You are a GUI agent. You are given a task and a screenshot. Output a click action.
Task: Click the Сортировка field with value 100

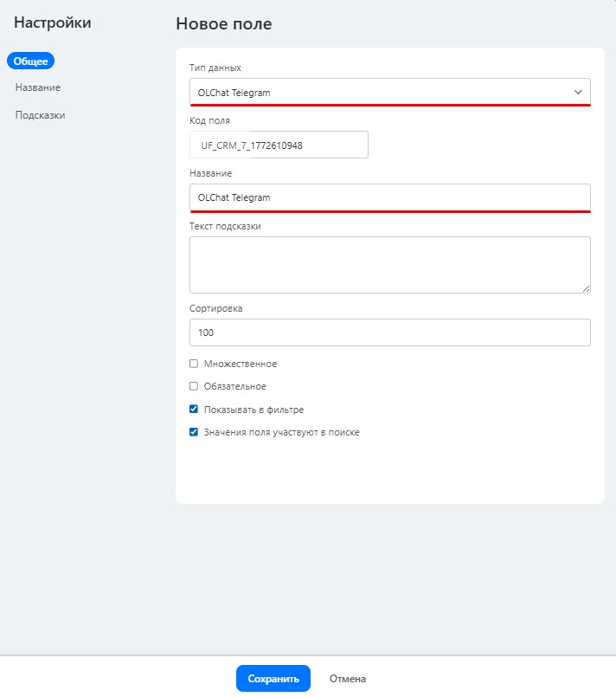[x=389, y=332]
